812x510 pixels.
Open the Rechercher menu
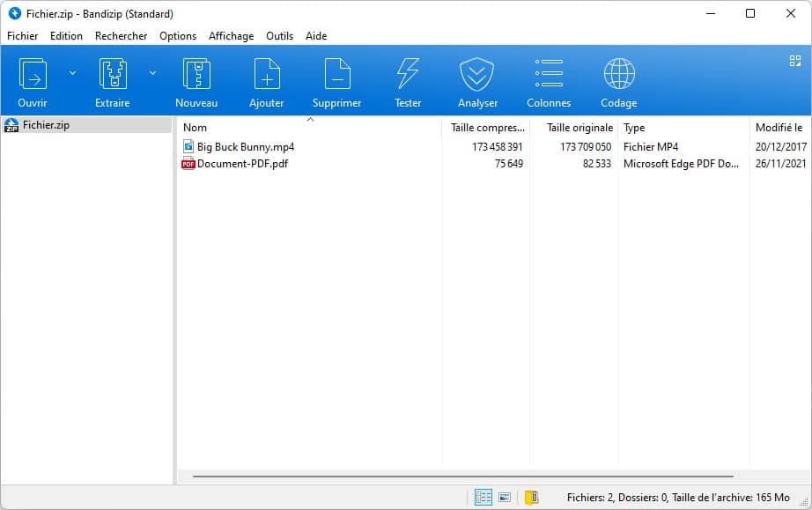122,36
